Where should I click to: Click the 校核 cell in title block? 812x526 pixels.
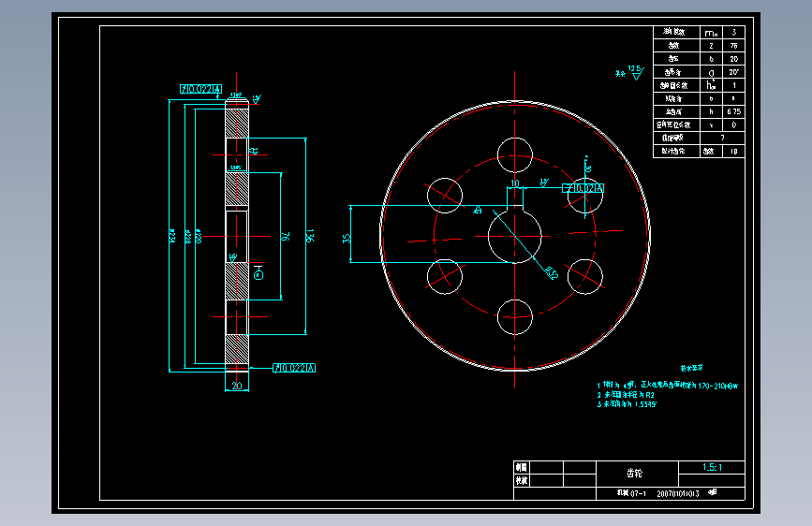point(521,480)
